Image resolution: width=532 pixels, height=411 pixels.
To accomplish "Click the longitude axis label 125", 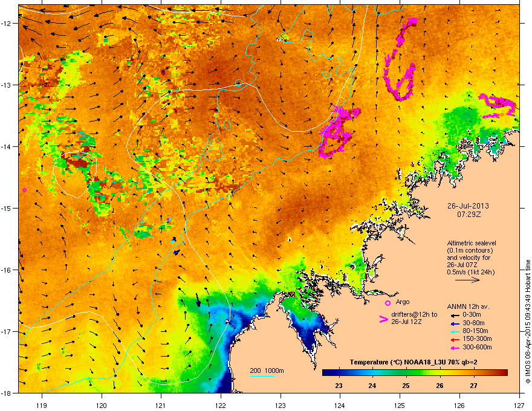I will coord(400,405).
